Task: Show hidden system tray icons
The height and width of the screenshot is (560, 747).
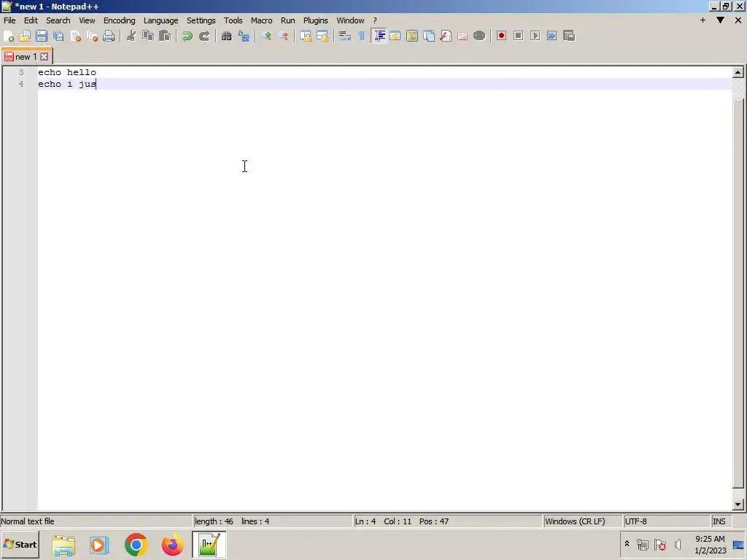Action: (627, 544)
